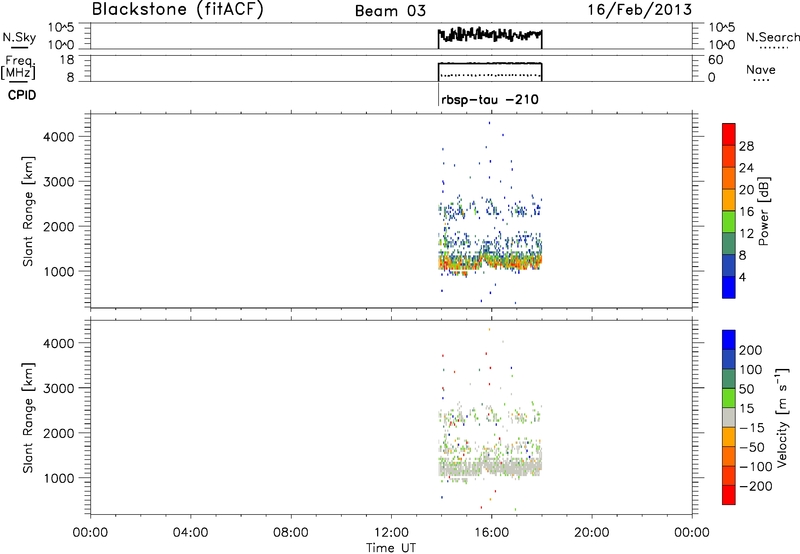Click the "20:00" time tick label
This screenshot has height=554, width=800.
(x=591, y=533)
